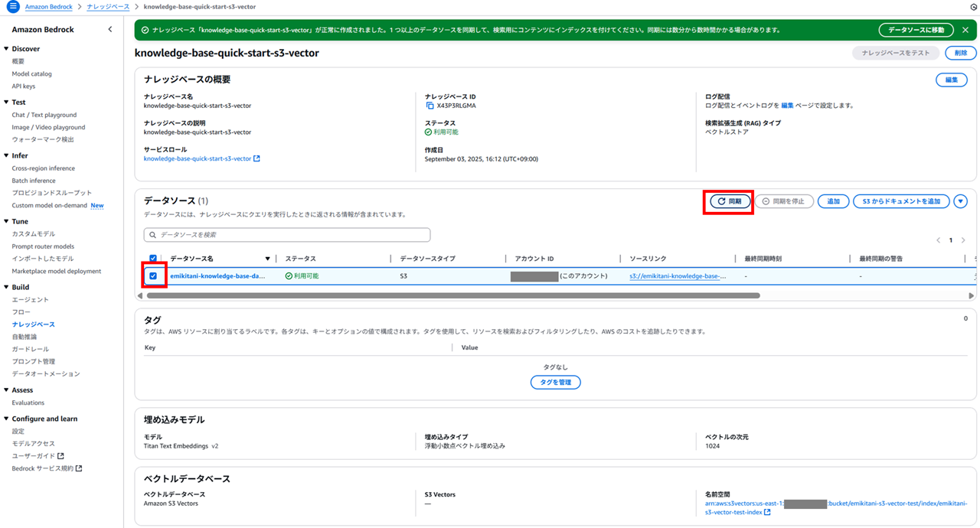Toggle the select-all data sources checkbox
Image resolution: width=980 pixels, height=528 pixels.
(x=153, y=259)
